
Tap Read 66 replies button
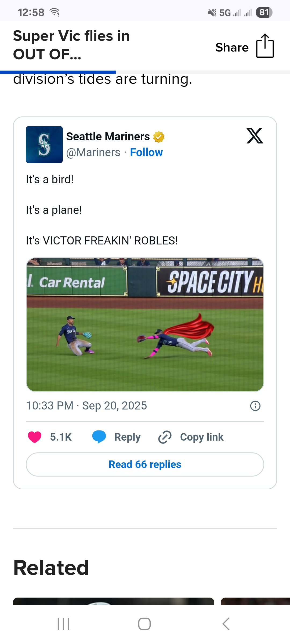[145, 464]
